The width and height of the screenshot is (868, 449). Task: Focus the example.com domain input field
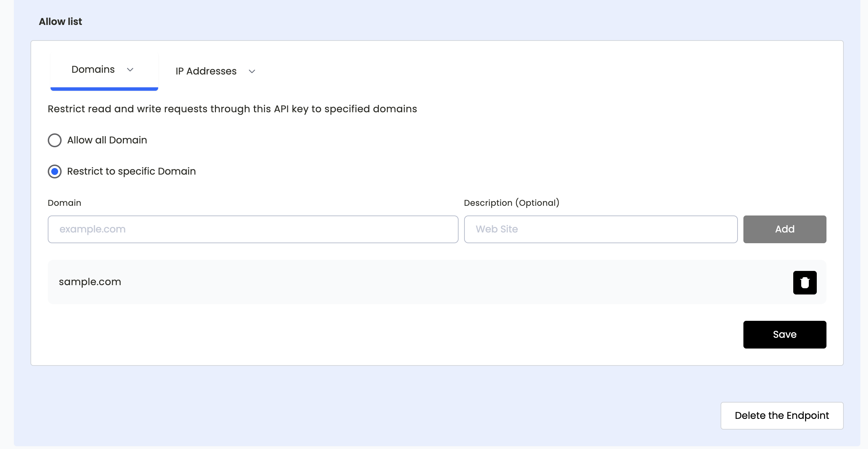(x=253, y=229)
